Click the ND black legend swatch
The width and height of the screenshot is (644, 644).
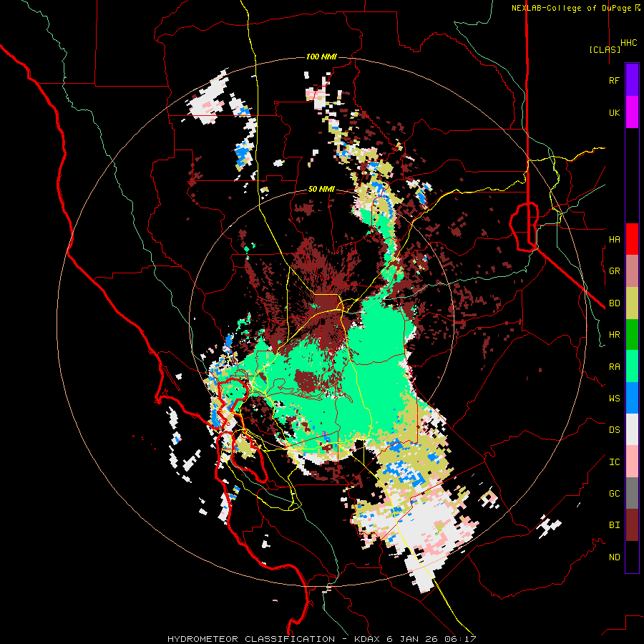click(632, 557)
